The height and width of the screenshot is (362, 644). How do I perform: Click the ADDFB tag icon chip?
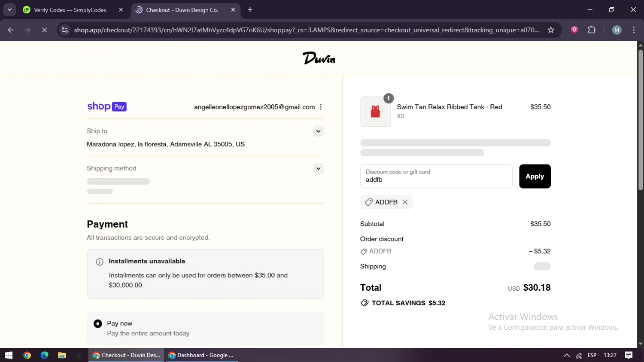[x=368, y=202]
